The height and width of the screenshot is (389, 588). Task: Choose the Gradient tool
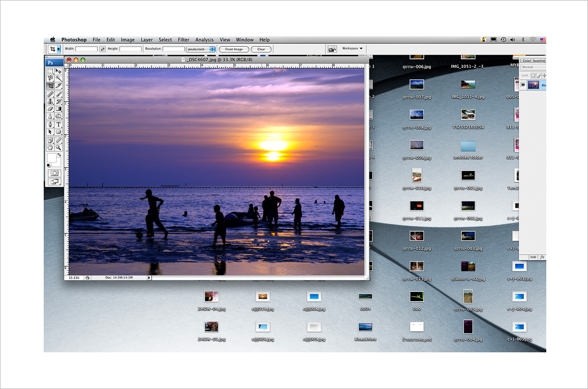pyautogui.click(x=58, y=109)
